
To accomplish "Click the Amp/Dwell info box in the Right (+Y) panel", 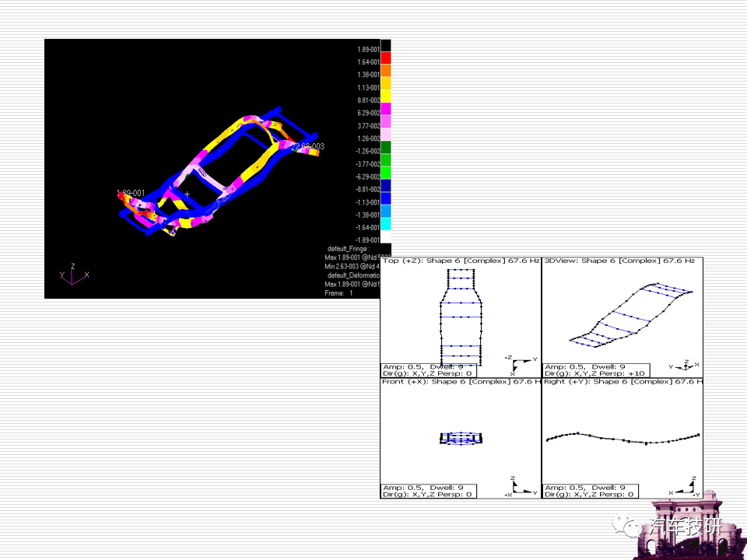I will click(591, 492).
